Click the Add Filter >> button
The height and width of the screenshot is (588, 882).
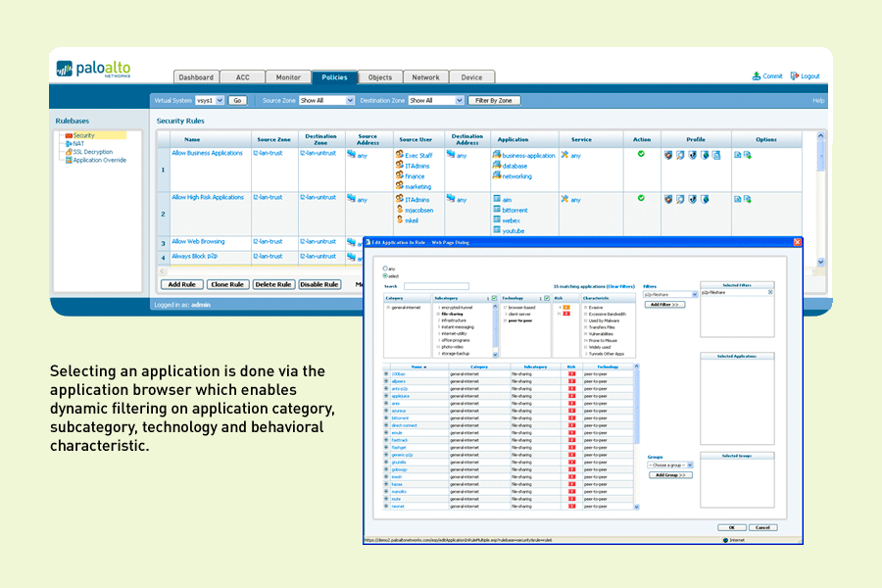point(664,305)
